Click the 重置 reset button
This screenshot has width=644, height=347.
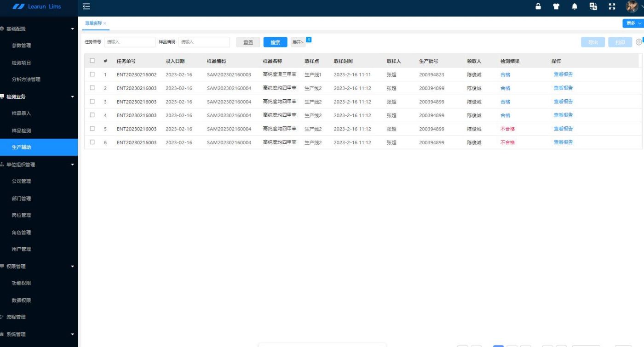click(248, 42)
